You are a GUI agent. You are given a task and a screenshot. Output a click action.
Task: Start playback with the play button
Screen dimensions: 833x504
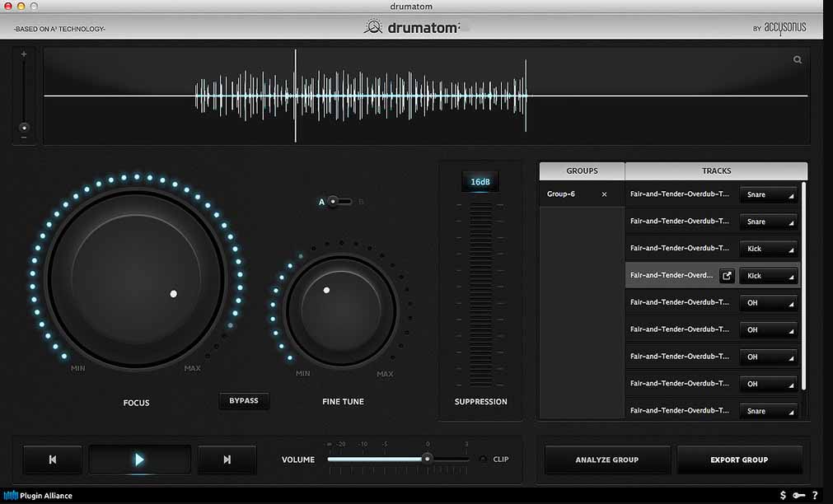139,460
